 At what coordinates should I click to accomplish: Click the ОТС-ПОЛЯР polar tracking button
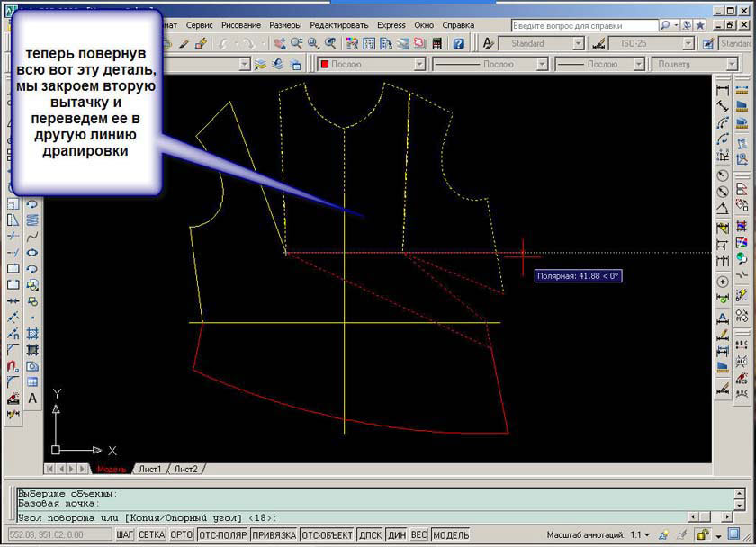(221, 535)
